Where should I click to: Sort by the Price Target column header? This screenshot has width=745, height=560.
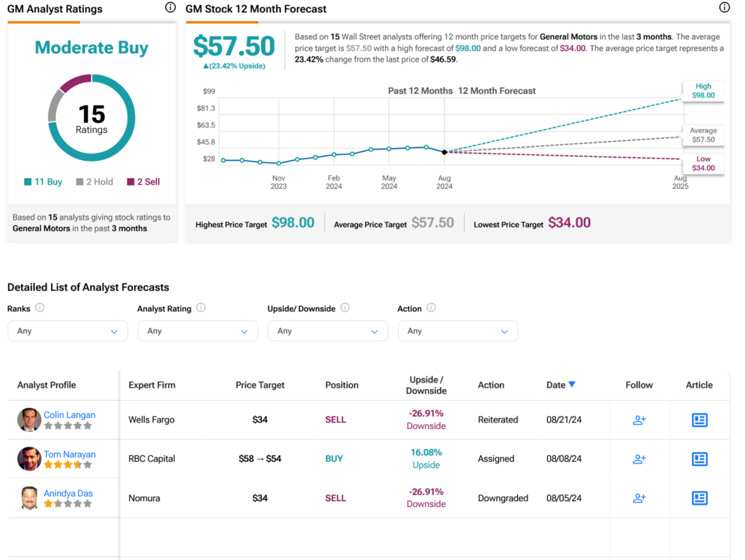[260, 385]
